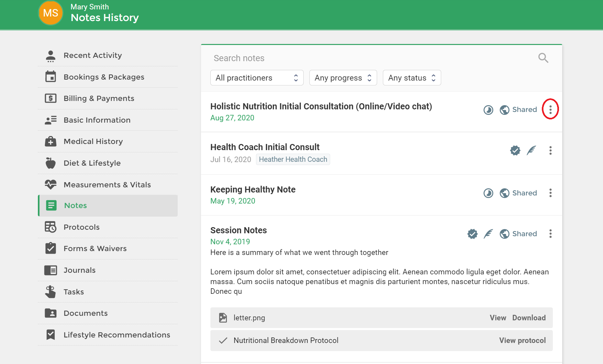This screenshot has width=603, height=364.
Task: Navigate to Journals
Action: point(108,270)
